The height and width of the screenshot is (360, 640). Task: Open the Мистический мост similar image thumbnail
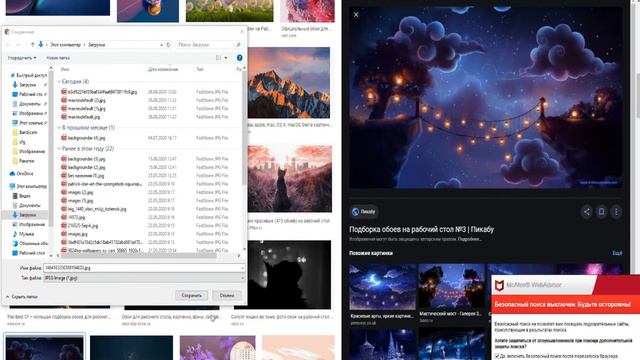point(451,287)
